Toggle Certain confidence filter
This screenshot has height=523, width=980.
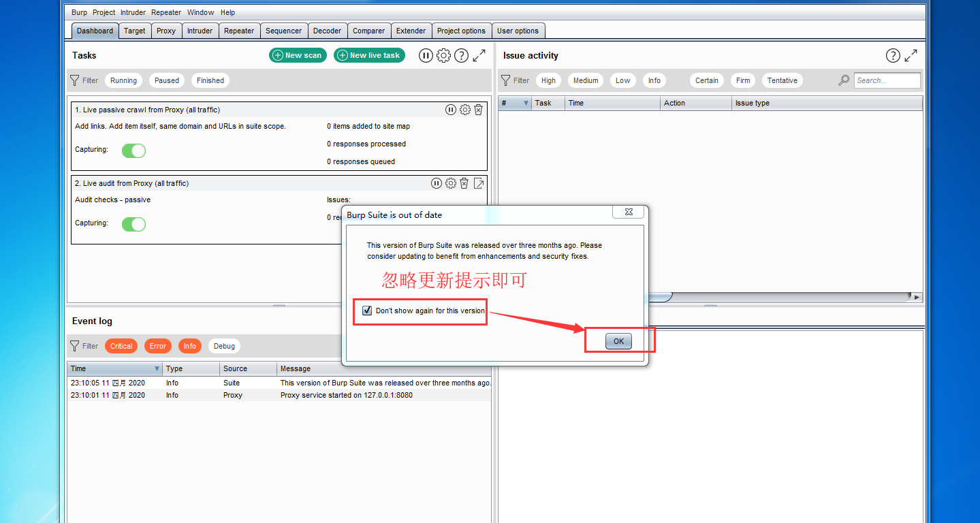click(707, 80)
